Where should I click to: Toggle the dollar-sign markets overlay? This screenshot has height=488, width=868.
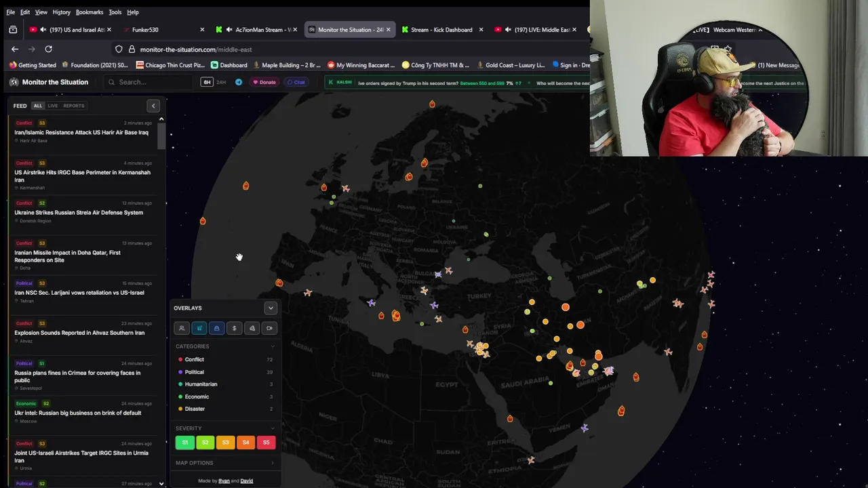click(x=235, y=328)
